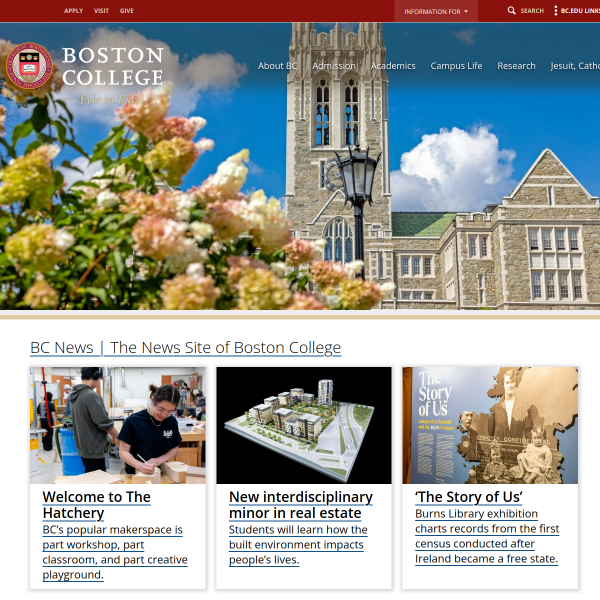Click the Visit link
This screenshot has width=600, height=600.
pyautogui.click(x=101, y=11)
